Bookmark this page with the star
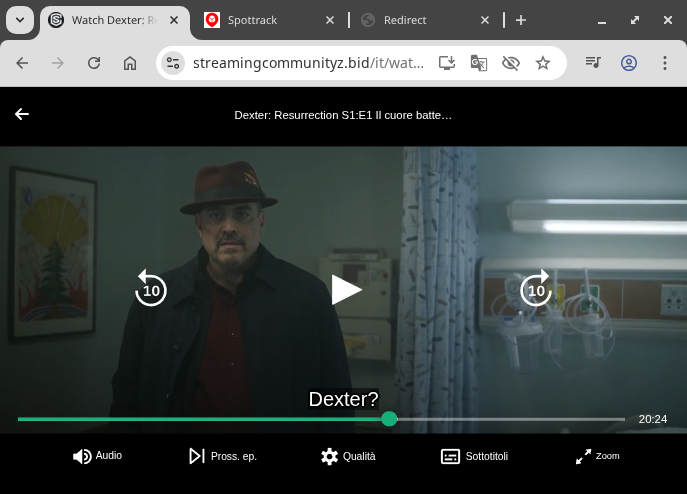 coord(543,63)
